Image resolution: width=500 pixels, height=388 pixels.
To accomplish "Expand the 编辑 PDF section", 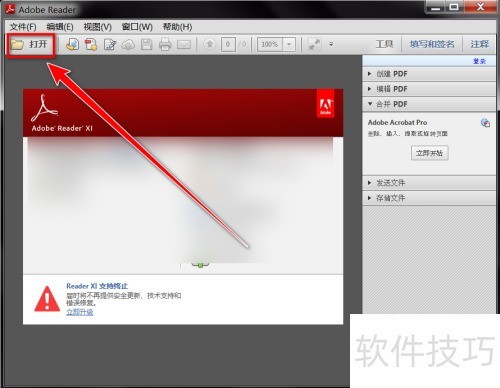I will pyautogui.click(x=429, y=89).
